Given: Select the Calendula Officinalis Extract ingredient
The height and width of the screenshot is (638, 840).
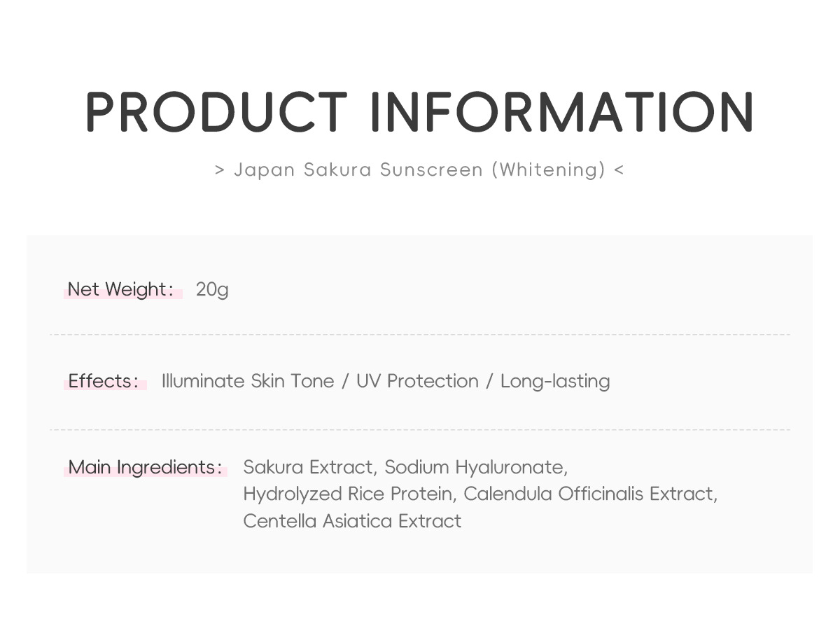Looking at the screenshot, I should (x=590, y=494).
